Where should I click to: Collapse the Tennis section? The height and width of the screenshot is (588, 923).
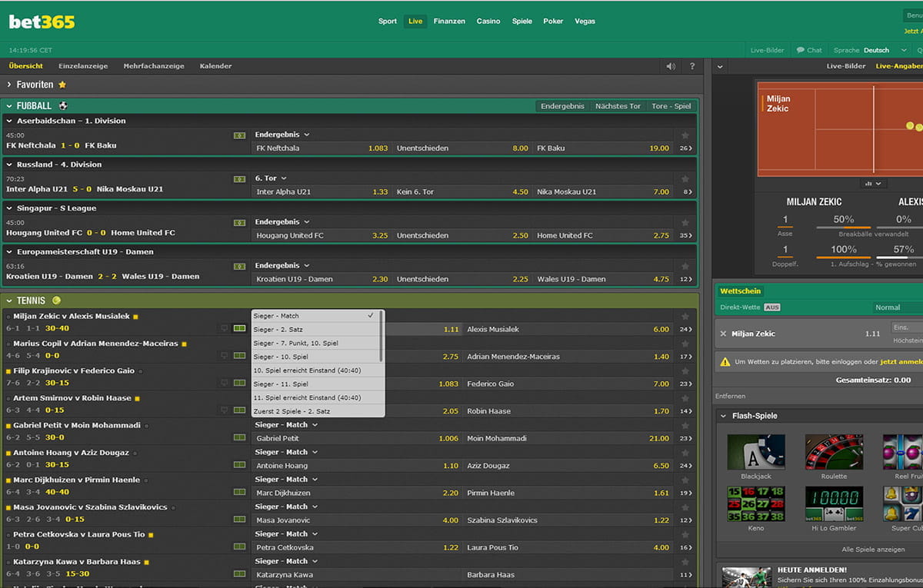click(x=9, y=301)
